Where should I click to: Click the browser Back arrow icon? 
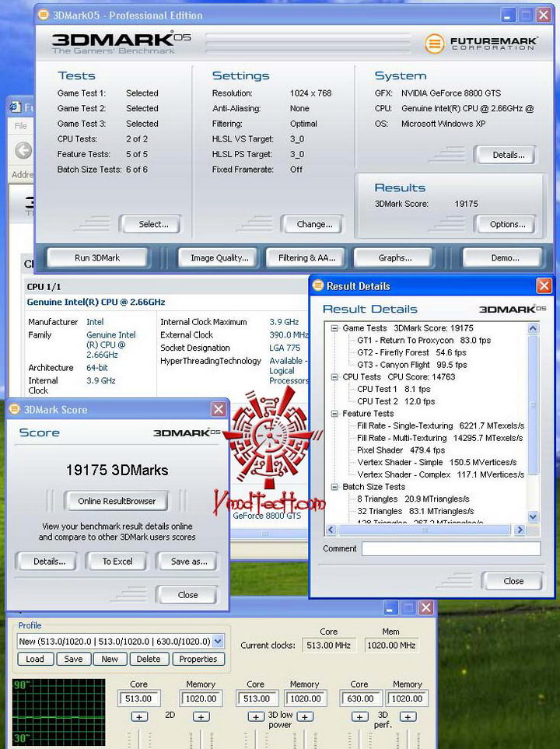click(x=23, y=150)
